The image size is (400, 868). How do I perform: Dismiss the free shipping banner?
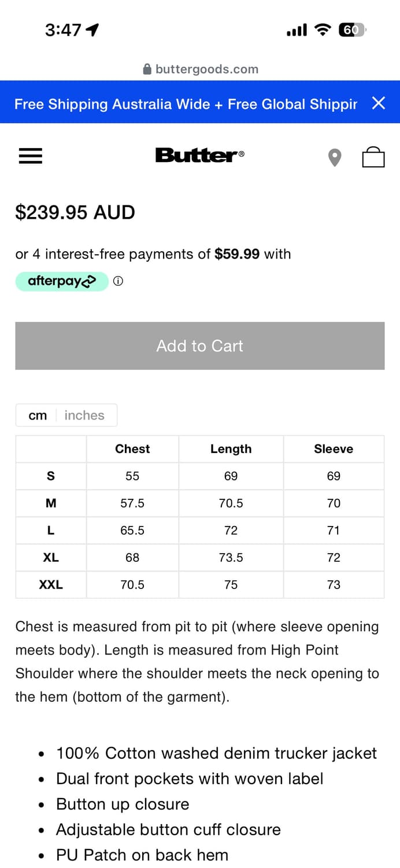[379, 103]
